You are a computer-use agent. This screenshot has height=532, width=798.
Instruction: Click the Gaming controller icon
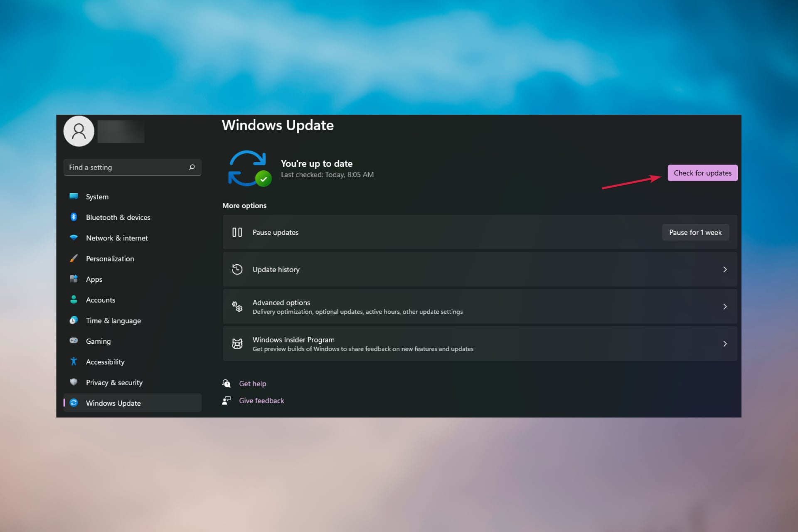pos(74,341)
